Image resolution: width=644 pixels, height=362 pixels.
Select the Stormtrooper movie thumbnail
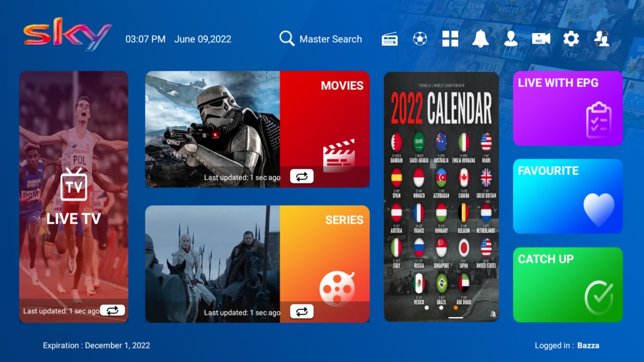(213, 129)
